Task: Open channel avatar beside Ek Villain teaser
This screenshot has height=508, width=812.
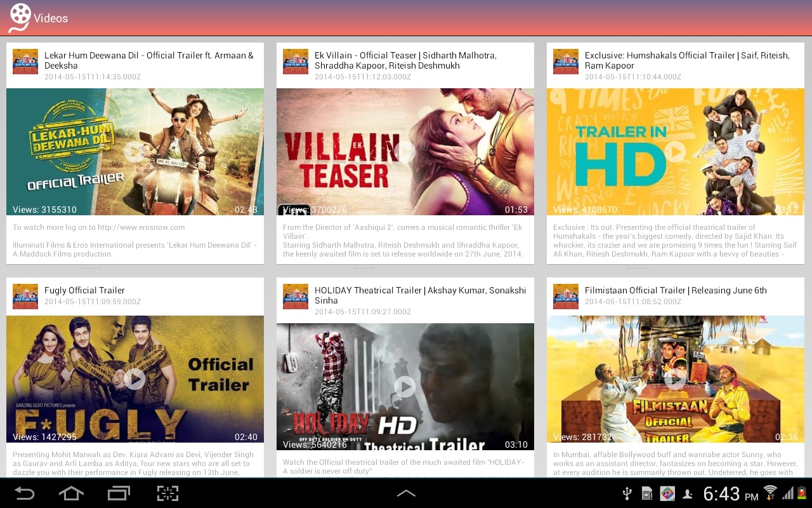Action: pos(296,62)
